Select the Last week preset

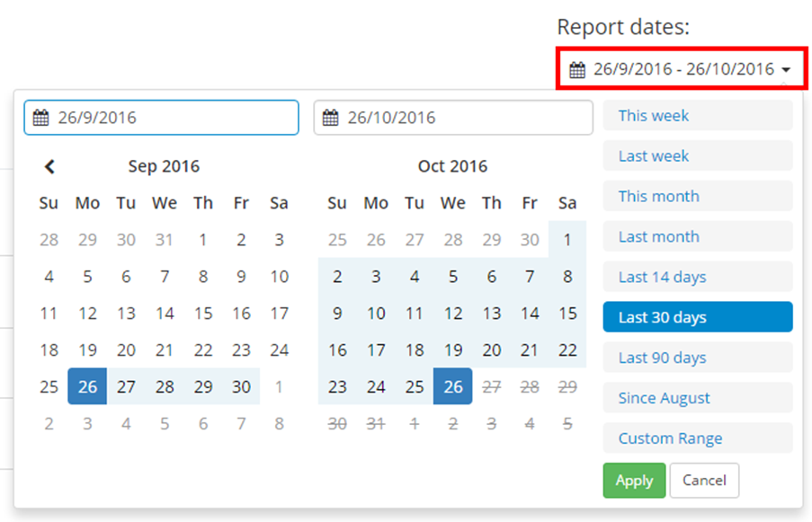[697, 155]
